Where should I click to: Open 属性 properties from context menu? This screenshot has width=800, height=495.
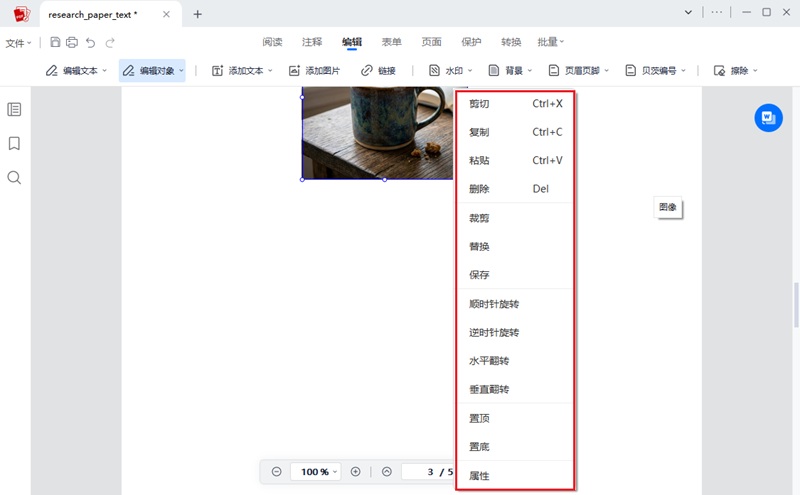515,476
